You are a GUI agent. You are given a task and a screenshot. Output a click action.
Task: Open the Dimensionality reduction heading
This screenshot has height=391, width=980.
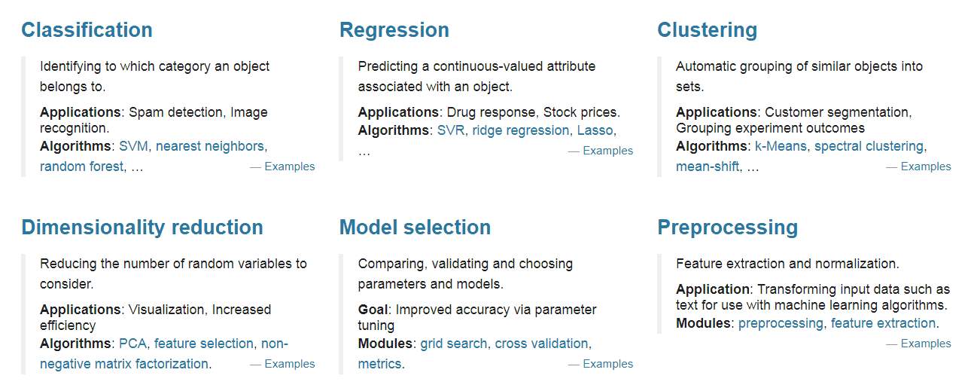[x=142, y=228]
